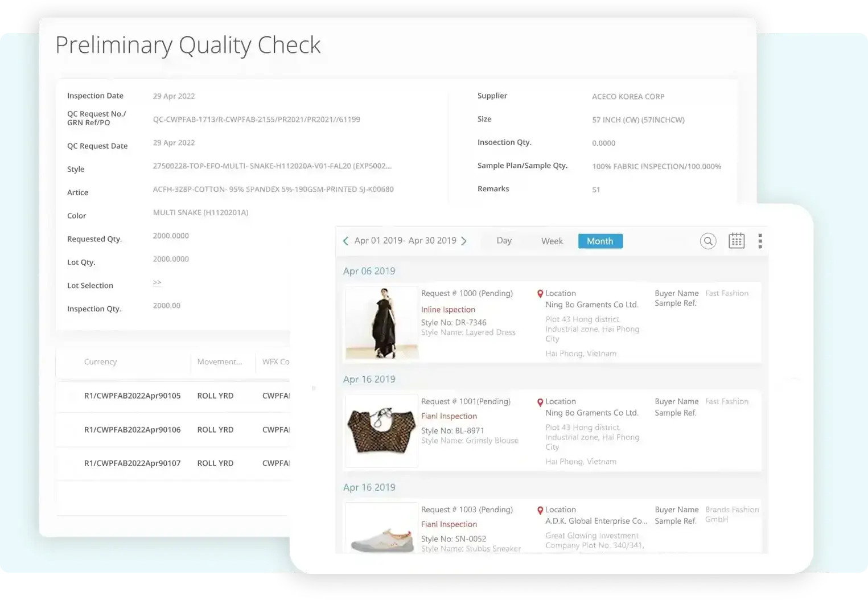Viewport: 868px width, 600px height.
Task: Open Request # 1000 (Pending) details
Action: [x=467, y=293]
